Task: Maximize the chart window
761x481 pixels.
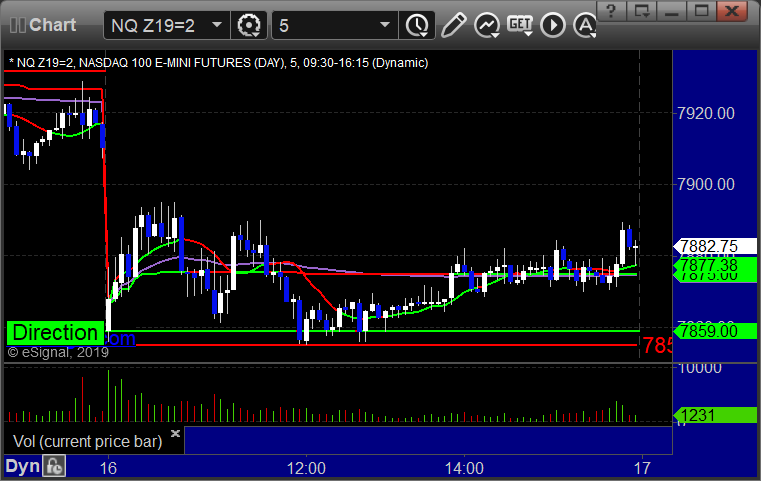Action: (701, 11)
